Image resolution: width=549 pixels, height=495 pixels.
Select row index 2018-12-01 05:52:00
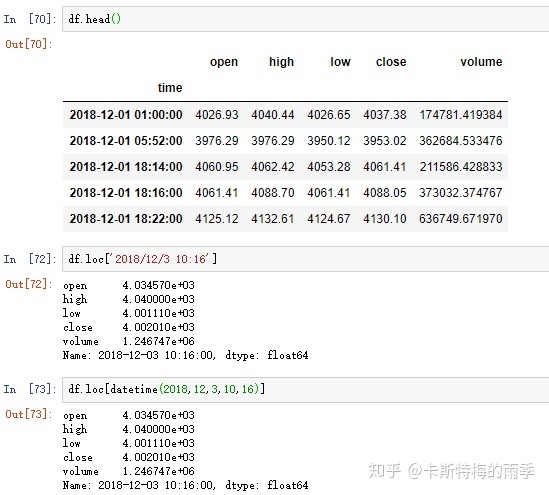click(126, 141)
